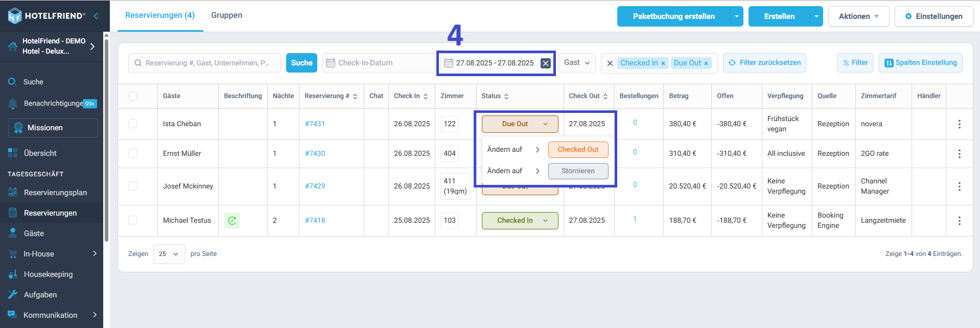Open the page size 25 dropdown
The width and height of the screenshot is (980, 328).
tap(169, 254)
